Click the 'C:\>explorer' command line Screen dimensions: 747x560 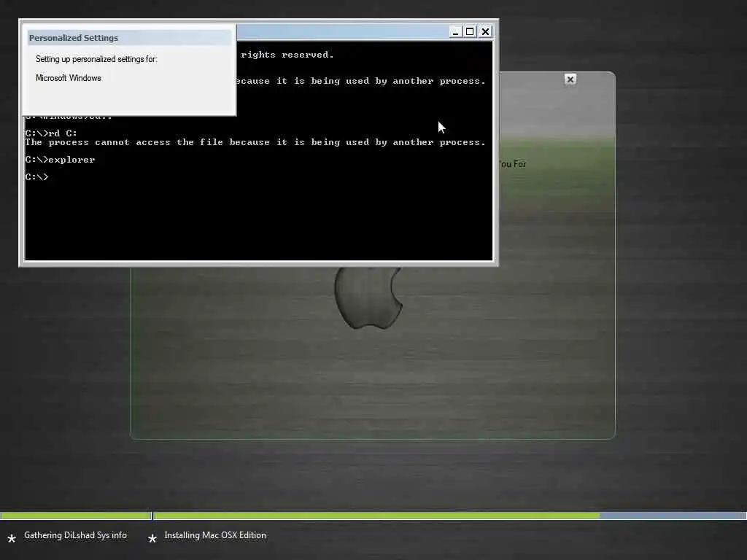click(x=60, y=160)
